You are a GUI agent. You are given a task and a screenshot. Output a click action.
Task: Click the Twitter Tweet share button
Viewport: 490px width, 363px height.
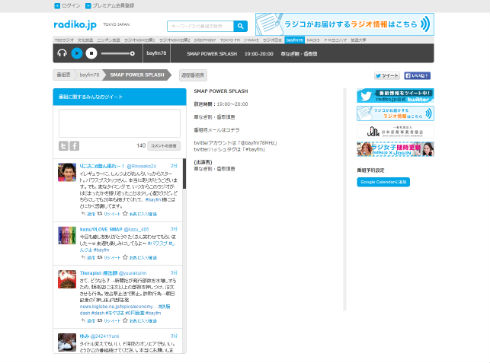[x=387, y=76]
